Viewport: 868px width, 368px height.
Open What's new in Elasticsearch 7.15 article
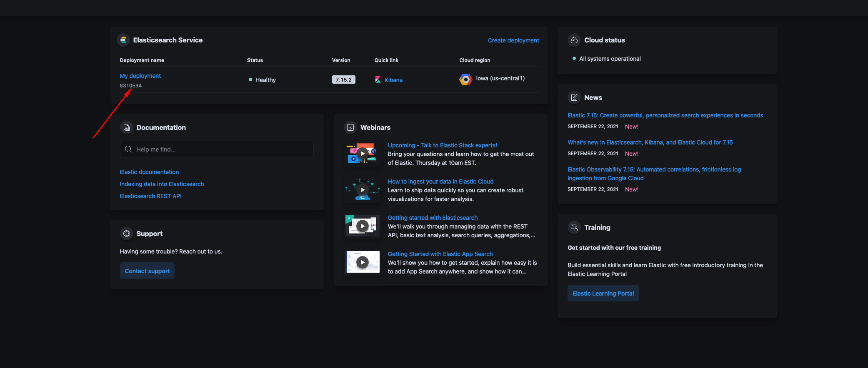click(650, 142)
